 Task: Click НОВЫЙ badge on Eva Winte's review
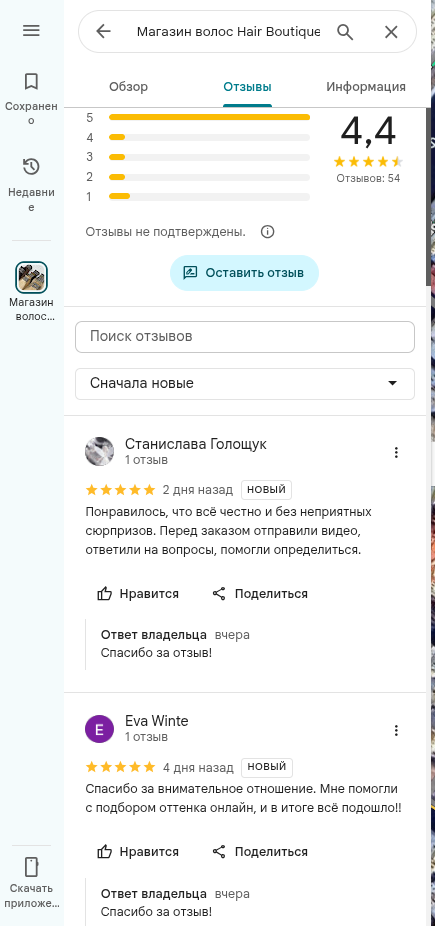click(x=267, y=767)
